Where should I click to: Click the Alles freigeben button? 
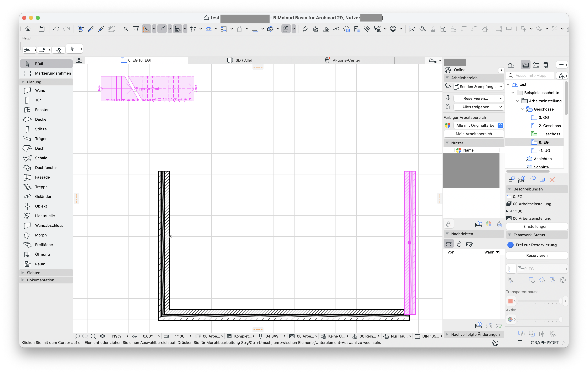(x=476, y=107)
